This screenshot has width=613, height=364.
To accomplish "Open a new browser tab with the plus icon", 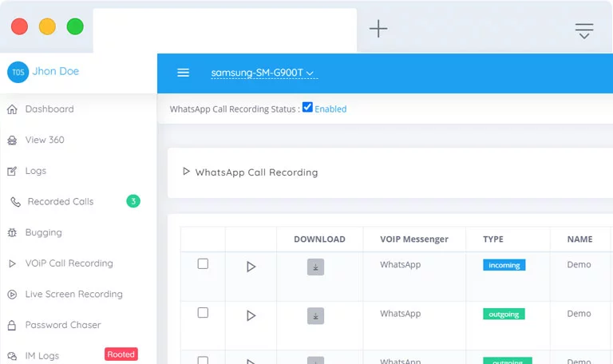I will (x=378, y=29).
